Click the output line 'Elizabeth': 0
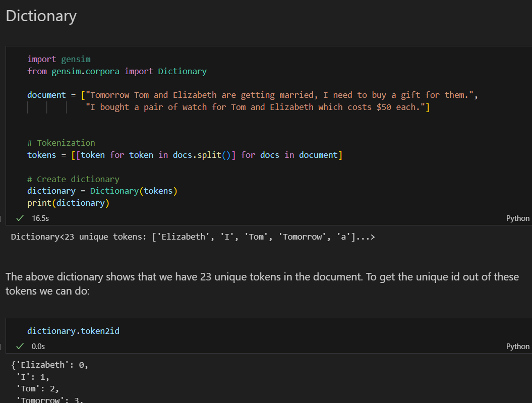This screenshot has height=403, width=532. 49,365
